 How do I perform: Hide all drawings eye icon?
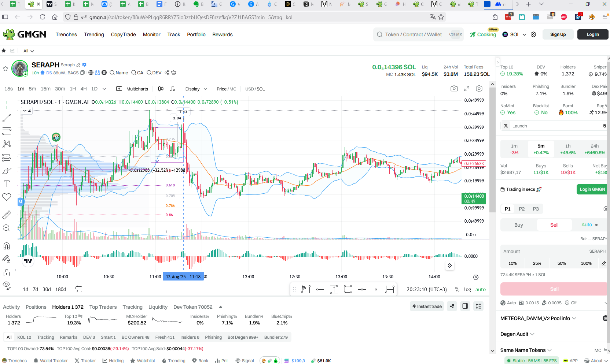[x=7, y=285]
